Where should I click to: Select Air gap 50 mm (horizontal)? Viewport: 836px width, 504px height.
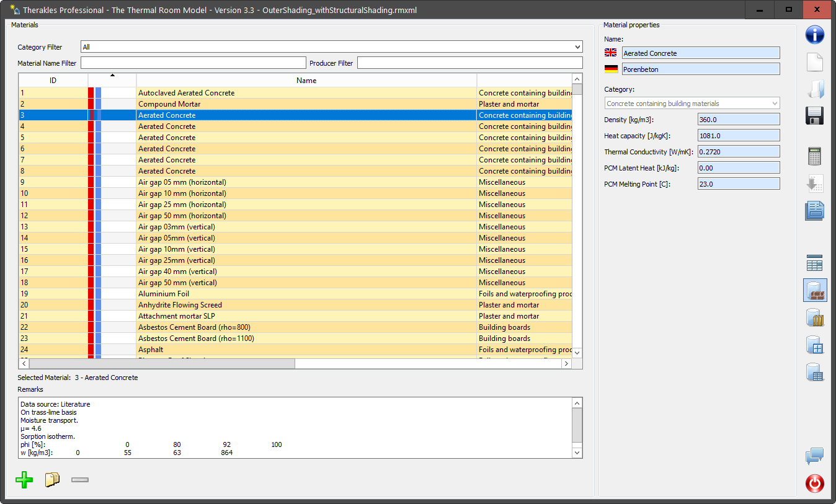pos(295,216)
